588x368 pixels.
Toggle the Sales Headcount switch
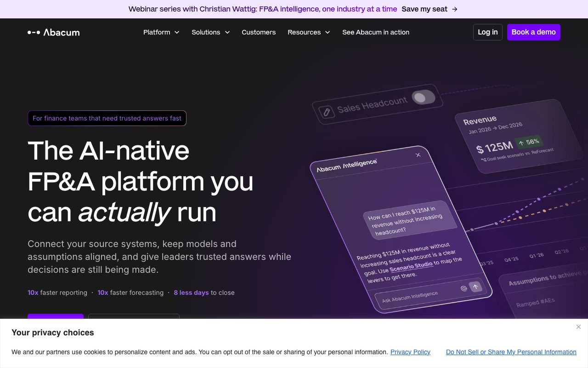[x=423, y=97]
